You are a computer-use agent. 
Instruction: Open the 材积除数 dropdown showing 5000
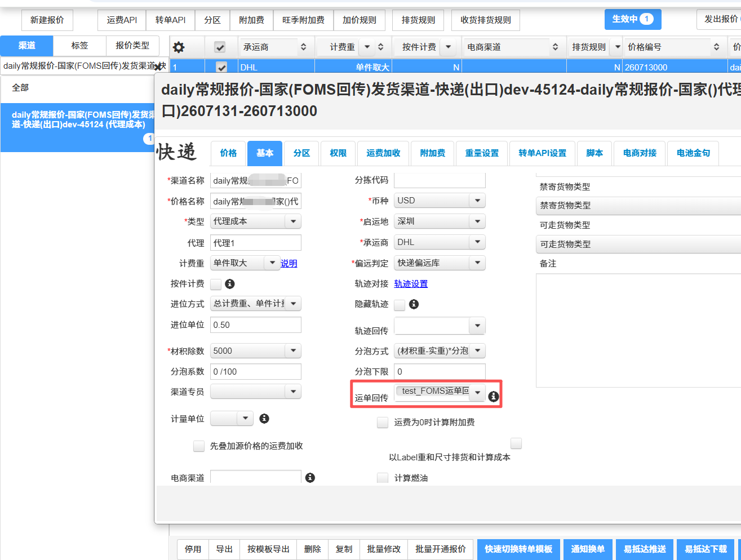point(256,351)
